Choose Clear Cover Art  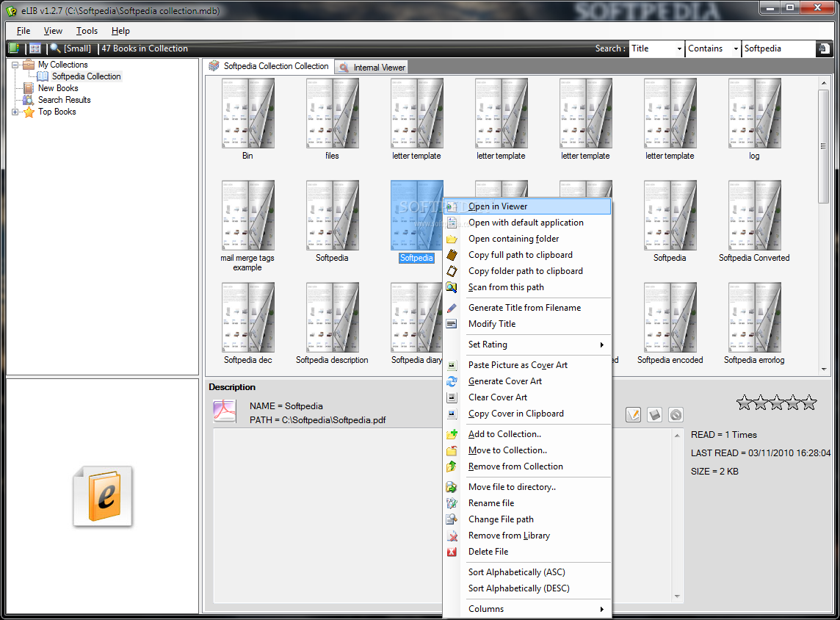(527, 397)
